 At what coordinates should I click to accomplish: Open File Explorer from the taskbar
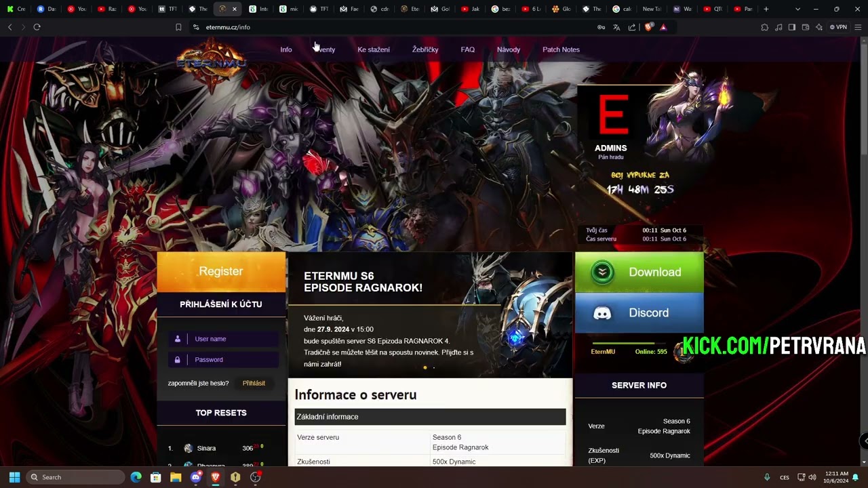tap(176, 477)
